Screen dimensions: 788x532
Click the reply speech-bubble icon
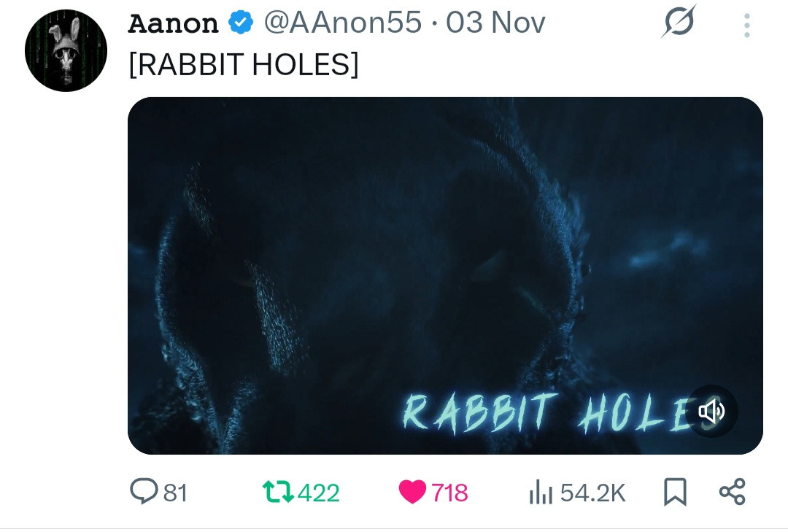tap(144, 491)
